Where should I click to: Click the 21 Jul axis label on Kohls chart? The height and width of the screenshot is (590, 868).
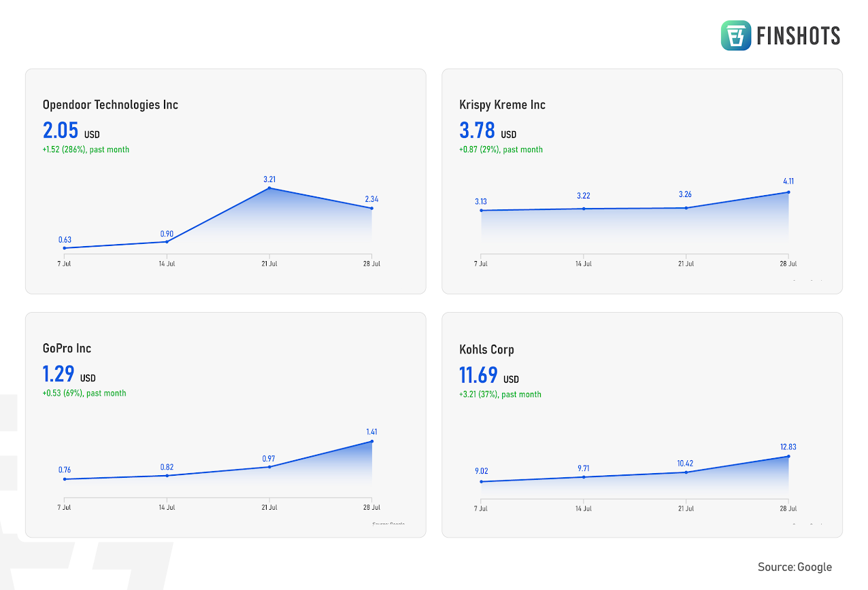[x=686, y=508]
